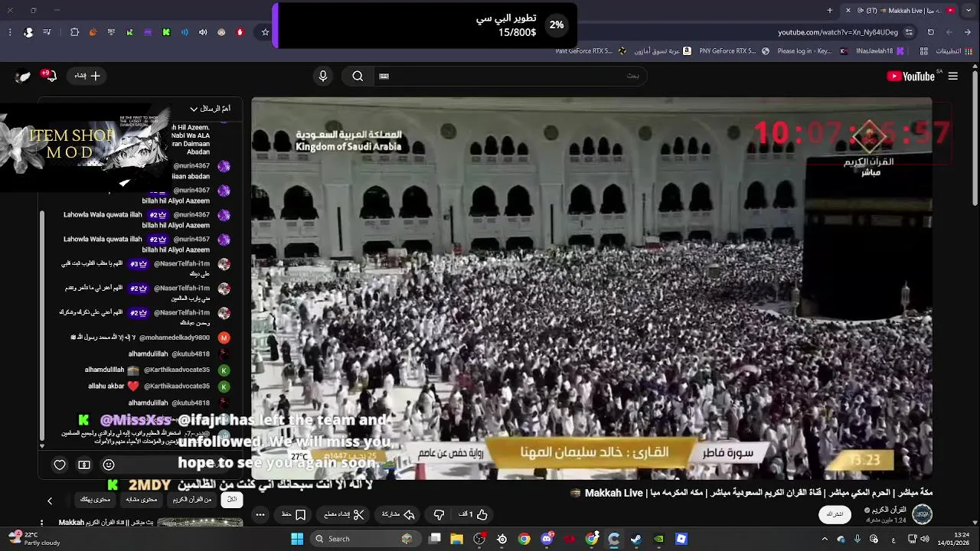Open the Roblox icon on the taskbar
980x551 pixels.
pyautogui.click(x=681, y=539)
